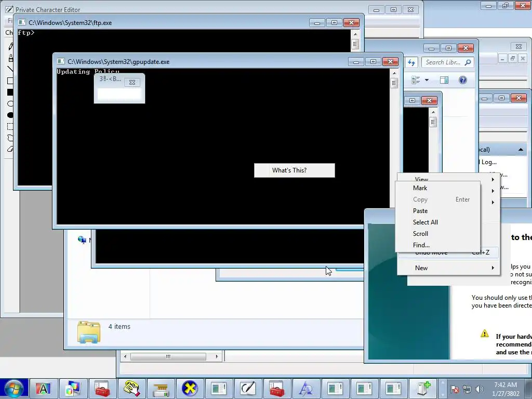Viewport: 532px width, 399px height.
Task: Open the letter A magnifier taskbar icon
Action: (307, 389)
